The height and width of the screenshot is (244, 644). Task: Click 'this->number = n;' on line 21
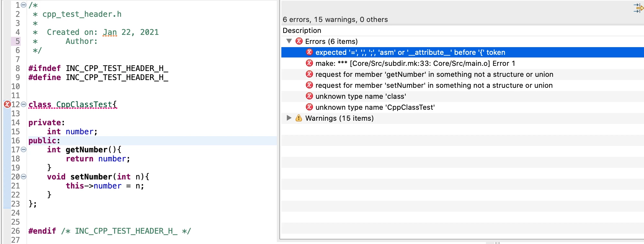[105, 186]
